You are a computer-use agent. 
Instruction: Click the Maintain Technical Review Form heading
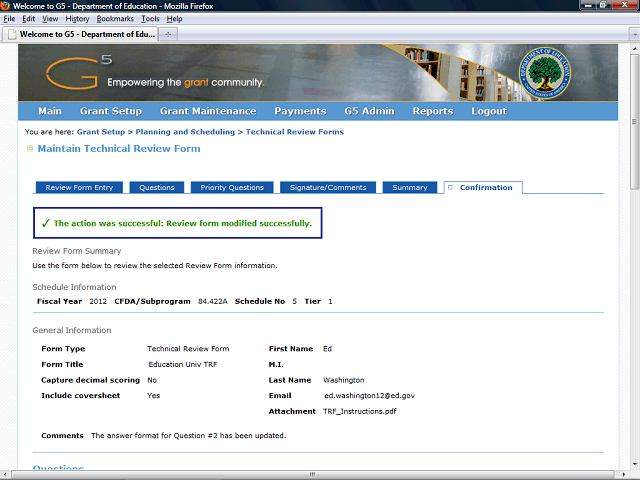pyautogui.click(x=119, y=149)
